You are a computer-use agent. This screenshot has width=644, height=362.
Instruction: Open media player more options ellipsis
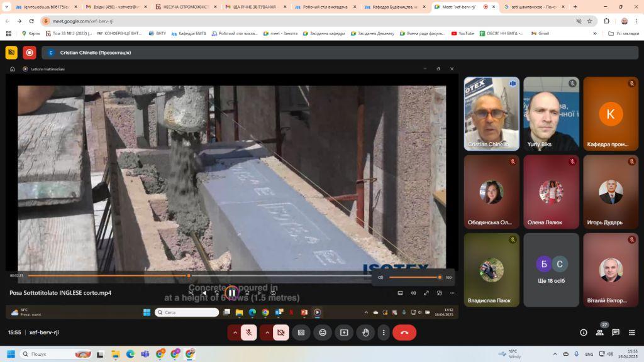452,293
